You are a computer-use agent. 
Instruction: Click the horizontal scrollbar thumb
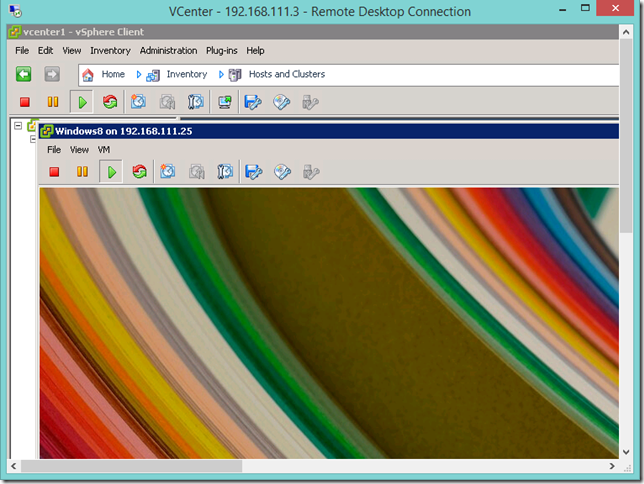131,466
